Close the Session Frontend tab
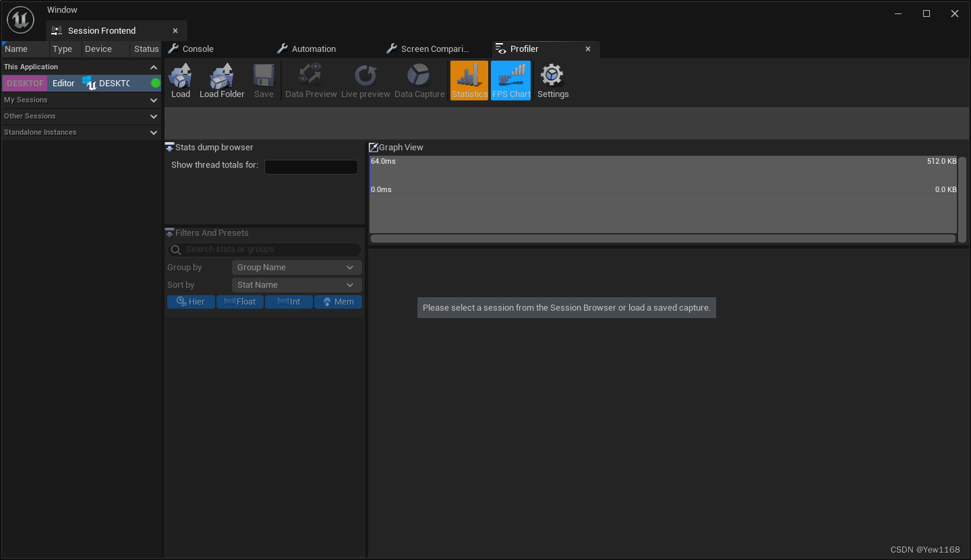Image resolution: width=971 pixels, height=560 pixels. tap(175, 30)
